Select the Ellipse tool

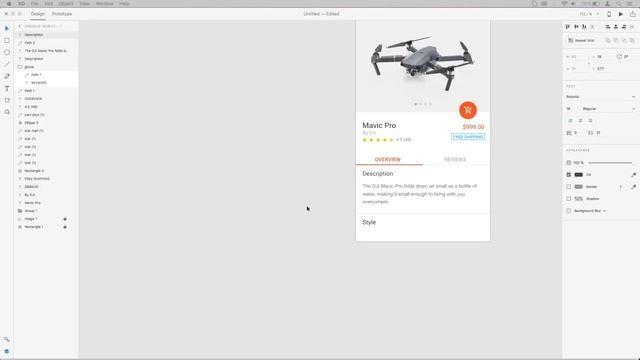coord(7,52)
